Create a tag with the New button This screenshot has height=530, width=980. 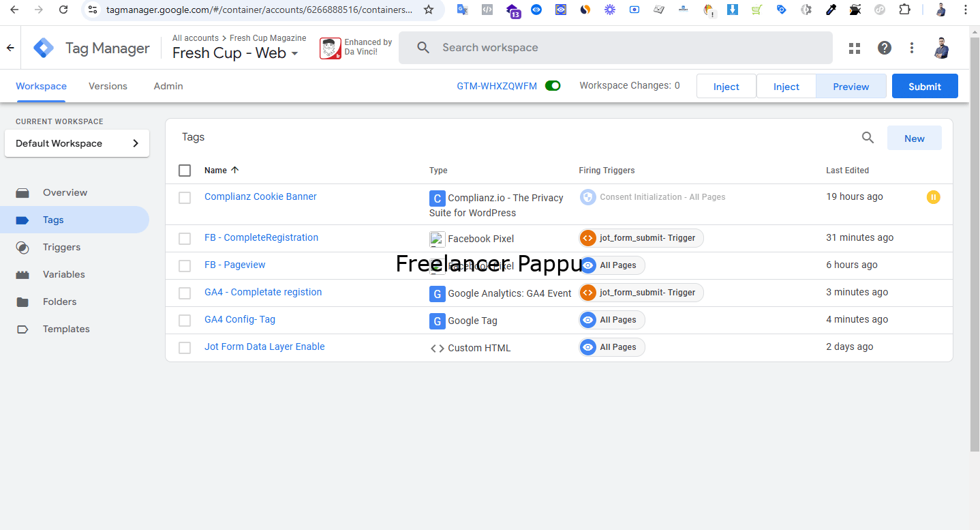point(915,138)
